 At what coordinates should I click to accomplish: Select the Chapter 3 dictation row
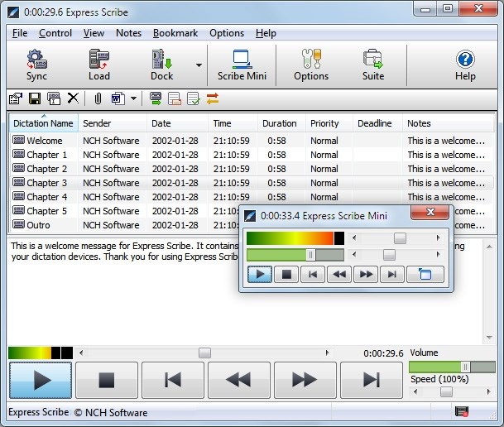point(46,183)
